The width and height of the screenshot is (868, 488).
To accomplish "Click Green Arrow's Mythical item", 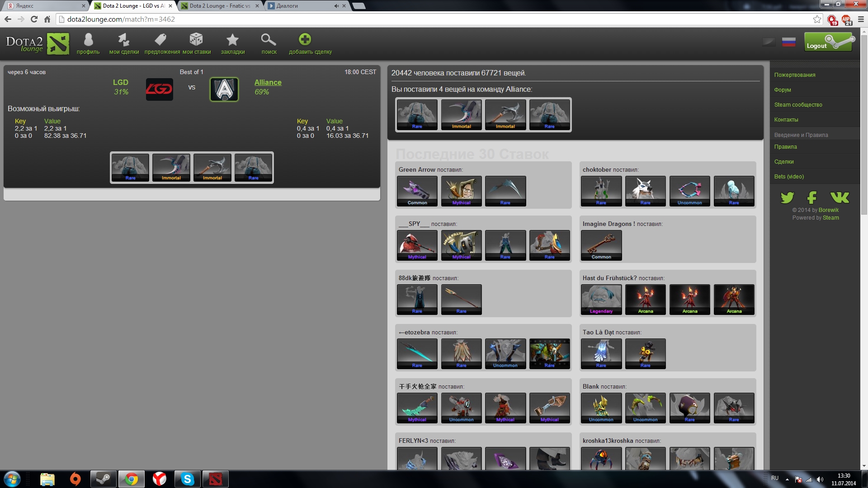I will click(461, 191).
